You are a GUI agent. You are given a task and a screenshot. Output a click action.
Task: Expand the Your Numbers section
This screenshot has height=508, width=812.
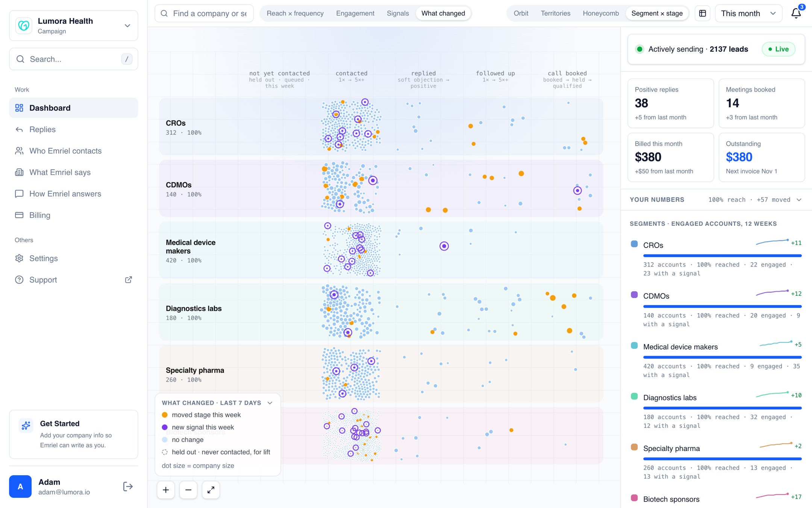799,200
